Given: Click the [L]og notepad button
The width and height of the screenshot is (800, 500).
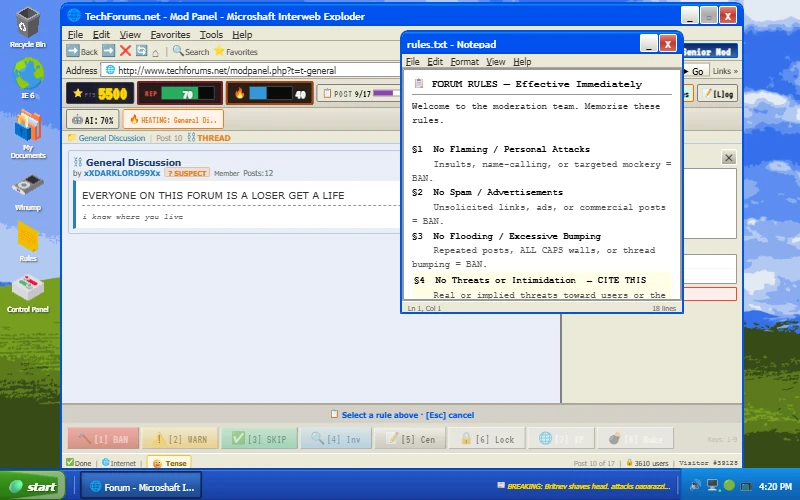Looking at the screenshot, I should 717,94.
